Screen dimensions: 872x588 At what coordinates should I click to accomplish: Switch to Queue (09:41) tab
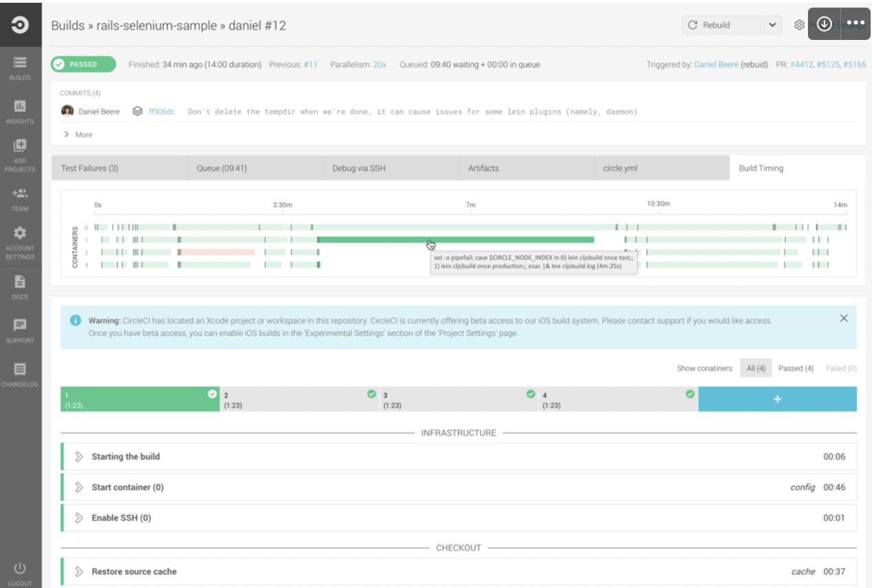[x=256, y=168]
